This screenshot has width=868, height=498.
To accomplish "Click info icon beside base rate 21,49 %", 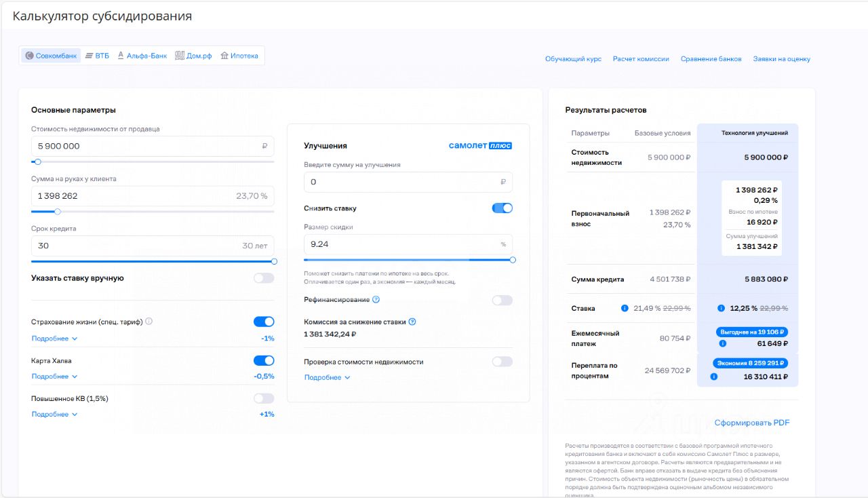I will click(x=625, y=308).
